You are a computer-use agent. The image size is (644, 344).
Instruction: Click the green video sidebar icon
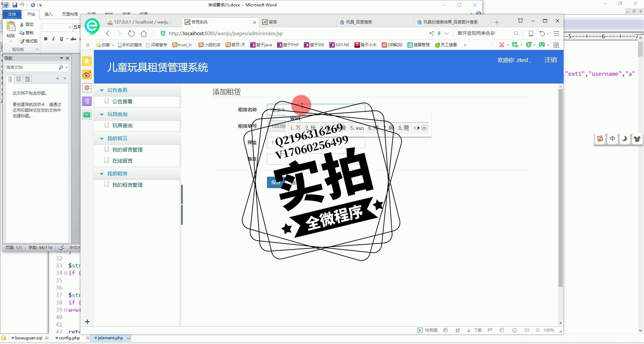[x=87, y=115]
